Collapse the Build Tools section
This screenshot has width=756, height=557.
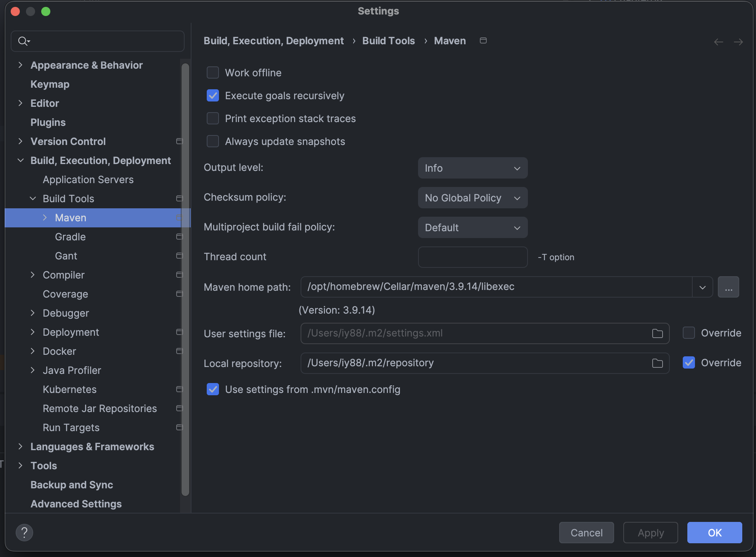click(x=32, y=198)
